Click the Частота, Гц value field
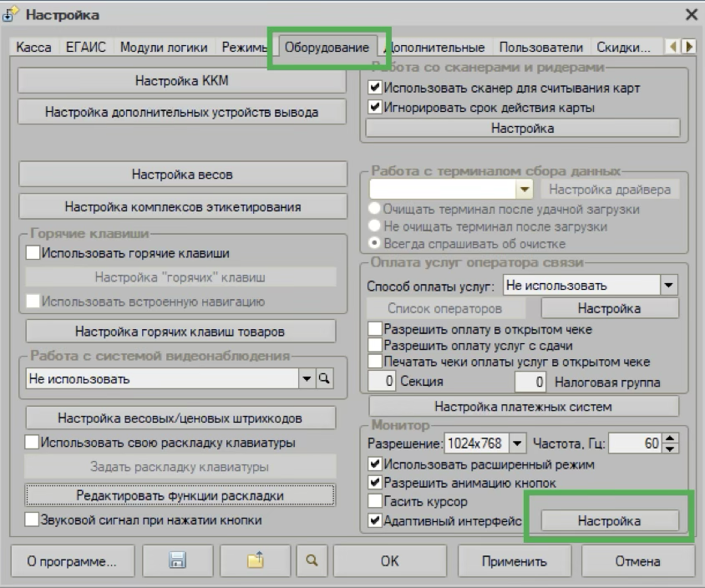705x588 pixels. click(635, 444)
